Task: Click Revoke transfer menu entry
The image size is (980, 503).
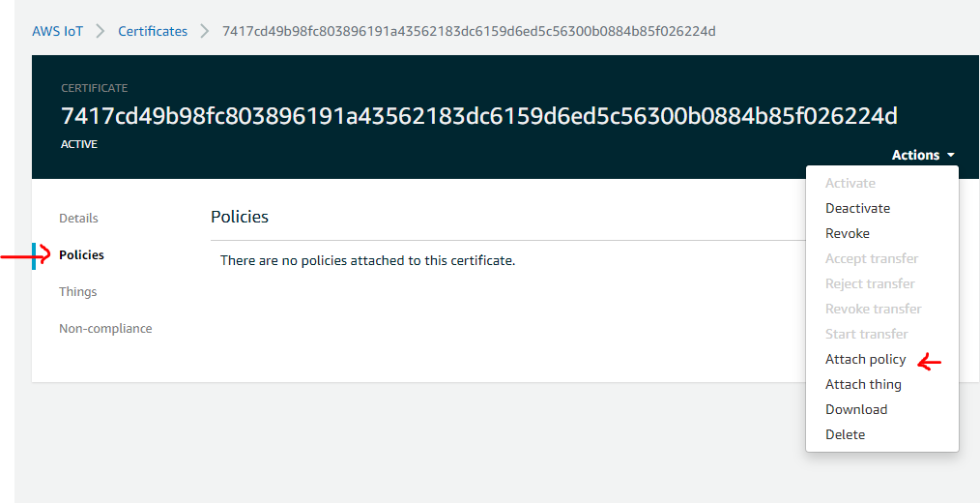Action: tap(873, 309)
